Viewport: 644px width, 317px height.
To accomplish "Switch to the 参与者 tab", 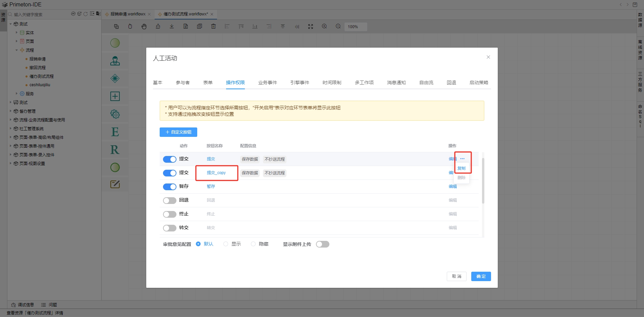I will (183, 83).
